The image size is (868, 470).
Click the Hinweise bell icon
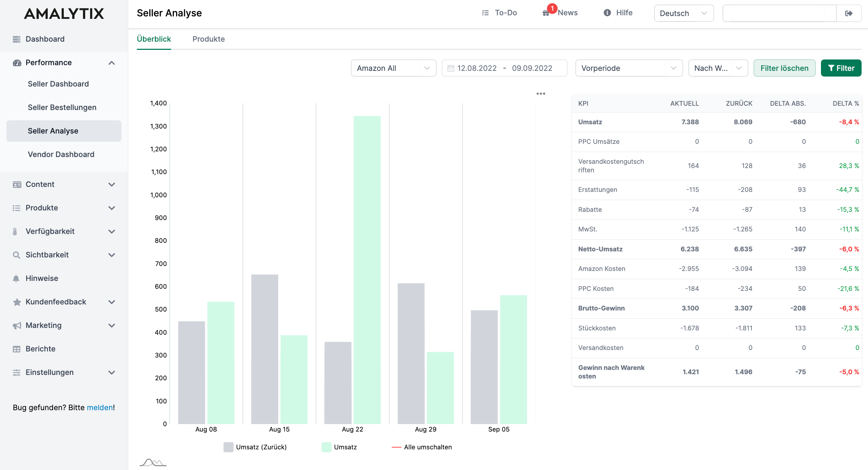(16, 278)
